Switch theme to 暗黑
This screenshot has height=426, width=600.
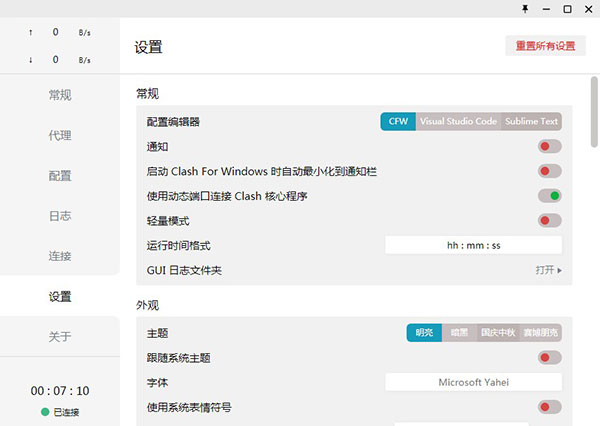[x=459, y=333]
